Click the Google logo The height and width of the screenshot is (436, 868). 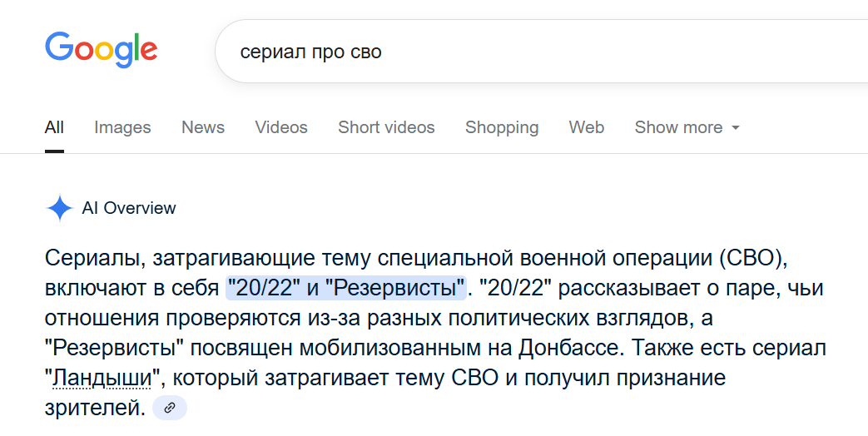click(101, 51)
